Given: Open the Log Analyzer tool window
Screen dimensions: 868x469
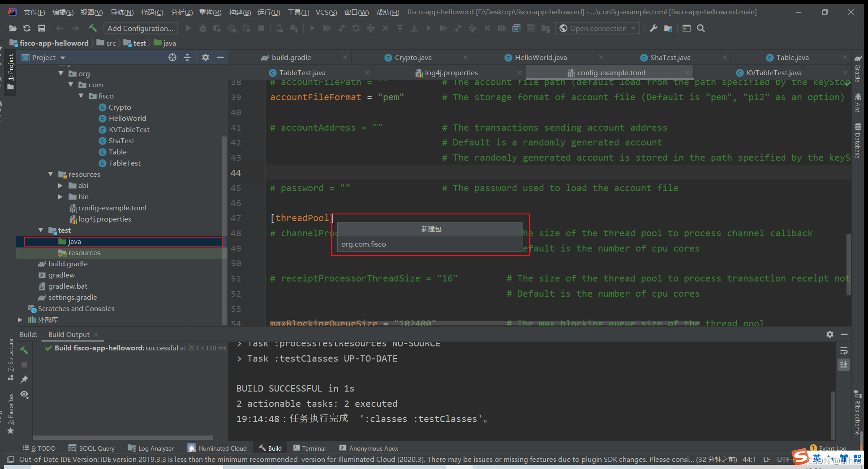Looking at the screenshot, I should point(151,448).
